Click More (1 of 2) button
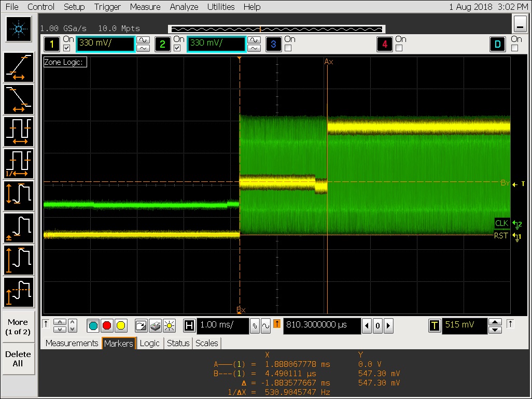The image size is (532, 399). coord(18,327)
